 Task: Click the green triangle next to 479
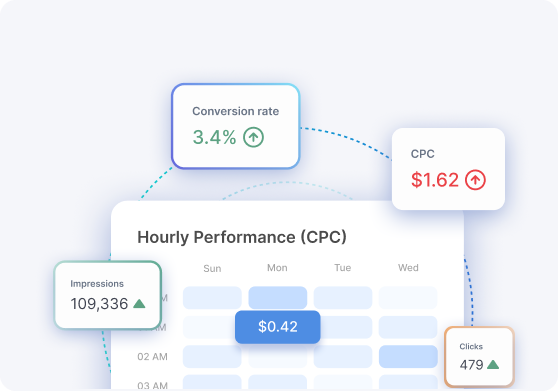pyautogui.click(x=493, y=364)
